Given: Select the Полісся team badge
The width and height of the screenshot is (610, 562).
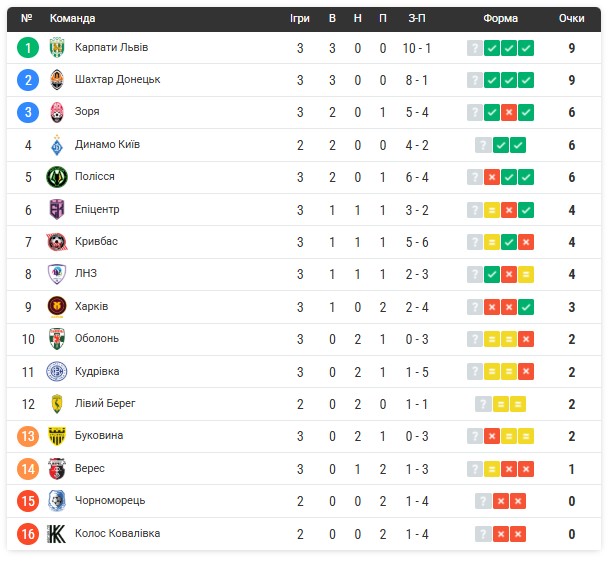Looking at the screenshot, I should pyautogui.click(x=57, y=177).
